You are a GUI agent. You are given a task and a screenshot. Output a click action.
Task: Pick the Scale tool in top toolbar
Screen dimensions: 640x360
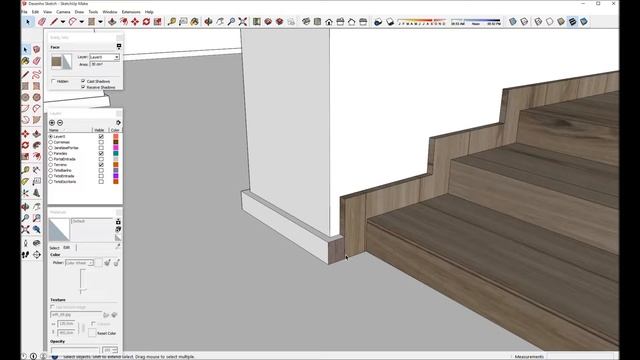pyautogui.click(x=158, y=22)
